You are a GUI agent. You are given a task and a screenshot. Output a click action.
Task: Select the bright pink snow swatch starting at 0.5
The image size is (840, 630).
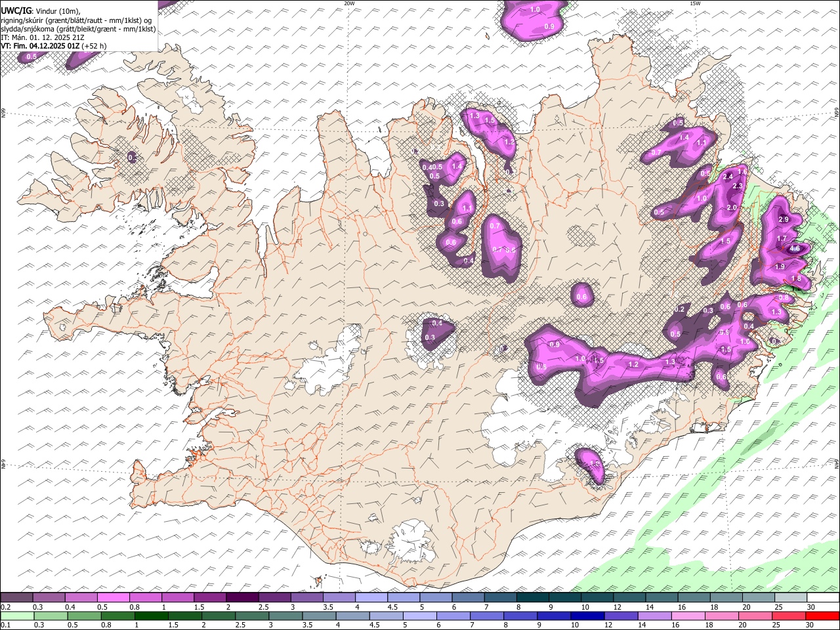coord(113,597)
